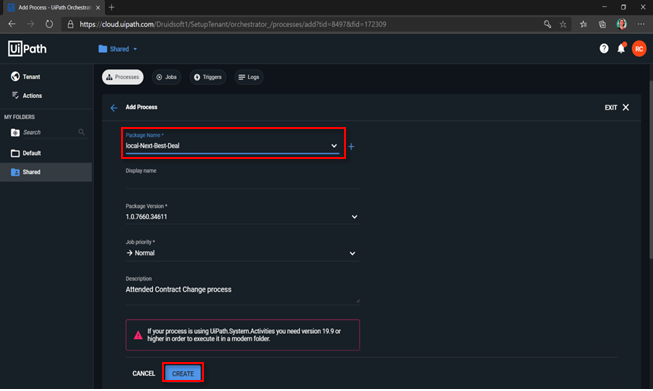Select the Default folder
Viewport: 653px width, 391px height.
coord(46,153)
